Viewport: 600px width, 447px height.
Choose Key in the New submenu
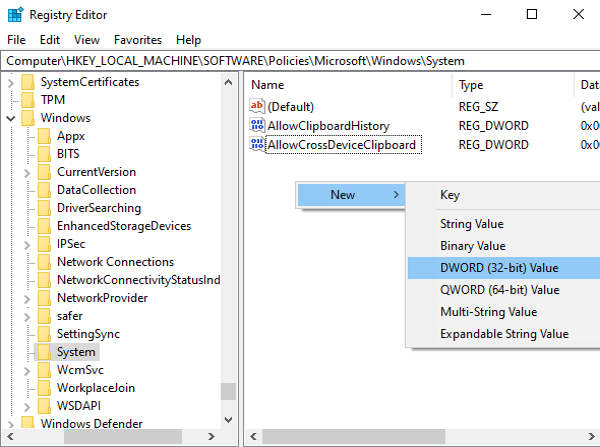pos(504,195)
